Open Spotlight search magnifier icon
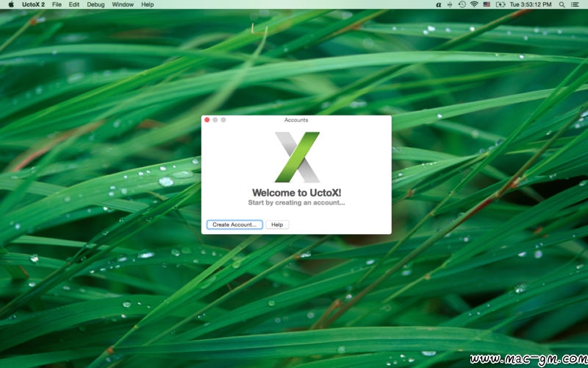 click(x=562, y=4)
